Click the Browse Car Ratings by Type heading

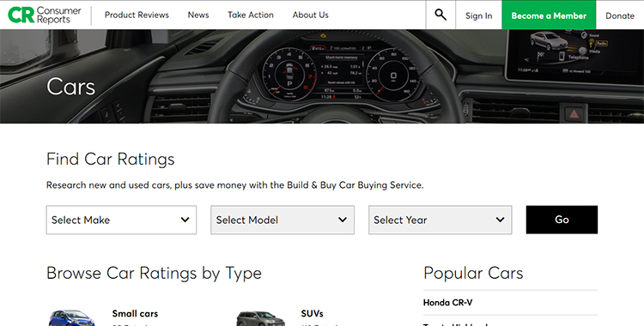(154, 274)
